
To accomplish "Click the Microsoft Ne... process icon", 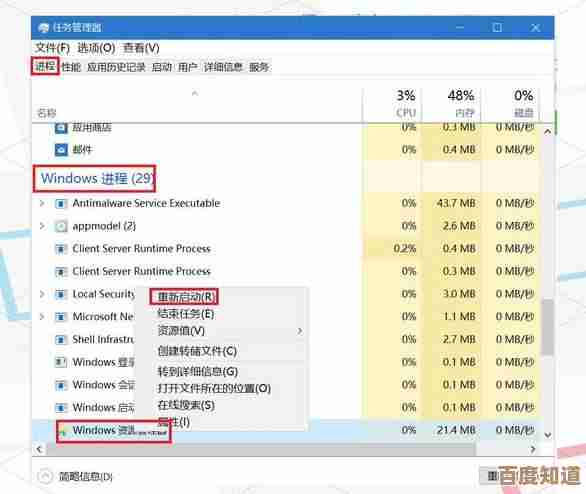I will pos(61,317).
